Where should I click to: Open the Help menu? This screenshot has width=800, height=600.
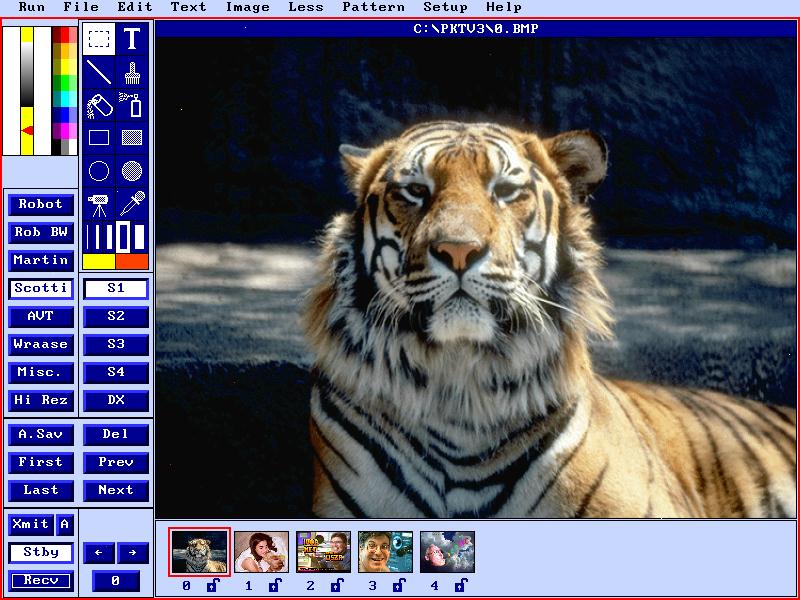[504, 7]
